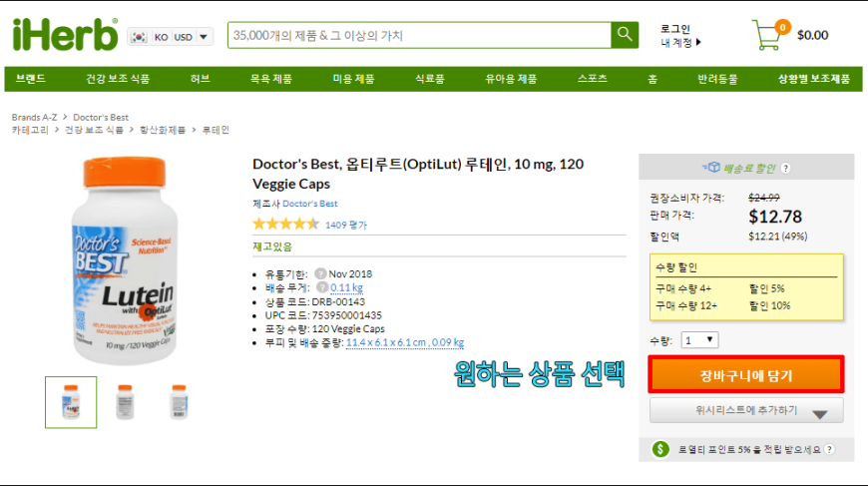The image size is (868, 486).
Task: Click the 루테인 breadcrumb
Action: pos(216,130)
